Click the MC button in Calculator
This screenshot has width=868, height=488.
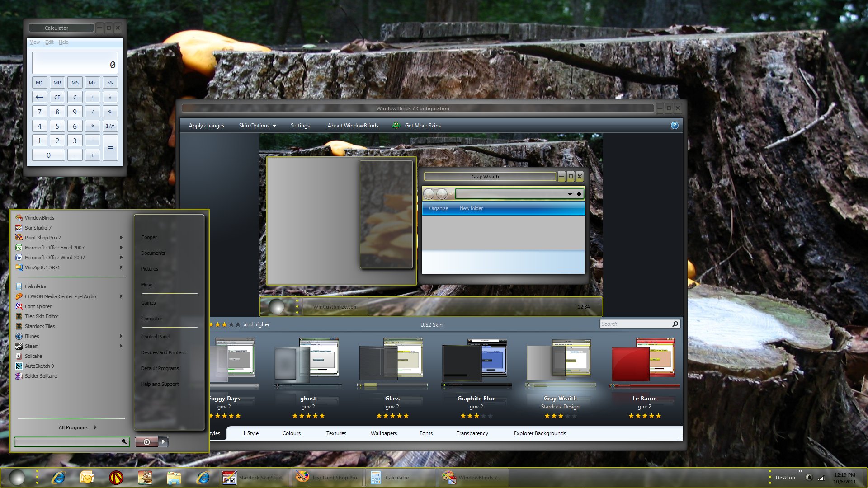39,83
